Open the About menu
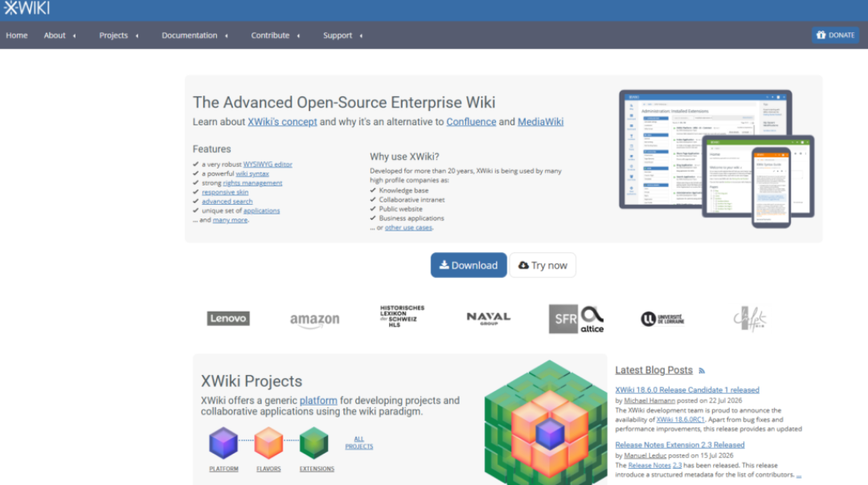The height and width of the screenshot is (485, 868). 55,35
